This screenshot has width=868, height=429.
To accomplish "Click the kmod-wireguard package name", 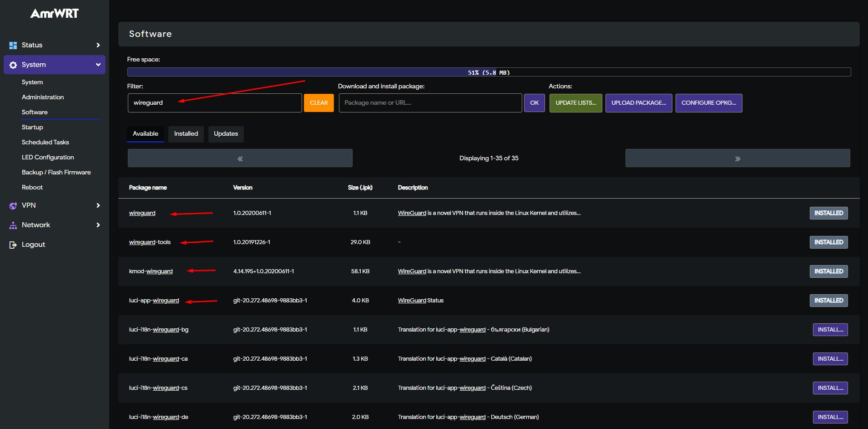I will pos(151,271).
